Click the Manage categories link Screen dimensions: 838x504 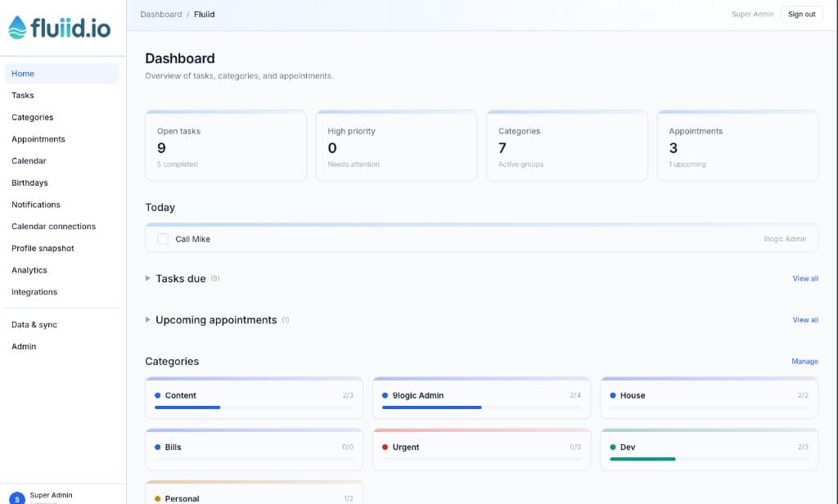(x=804, y=361)
